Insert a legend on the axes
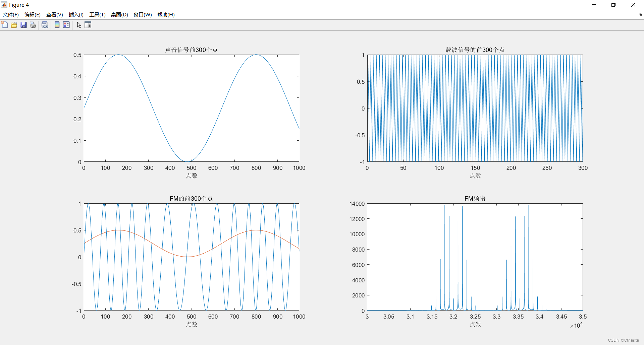644x345 pixels. 66,25
